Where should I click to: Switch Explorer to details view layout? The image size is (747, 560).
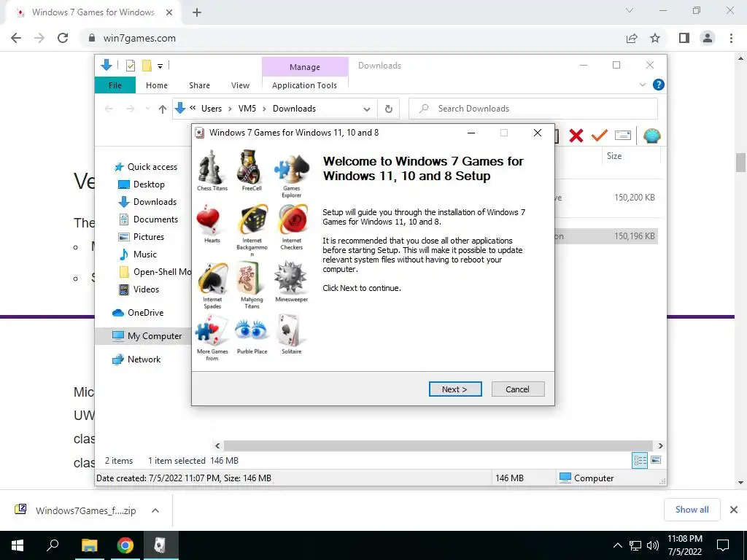coord(640,460)
